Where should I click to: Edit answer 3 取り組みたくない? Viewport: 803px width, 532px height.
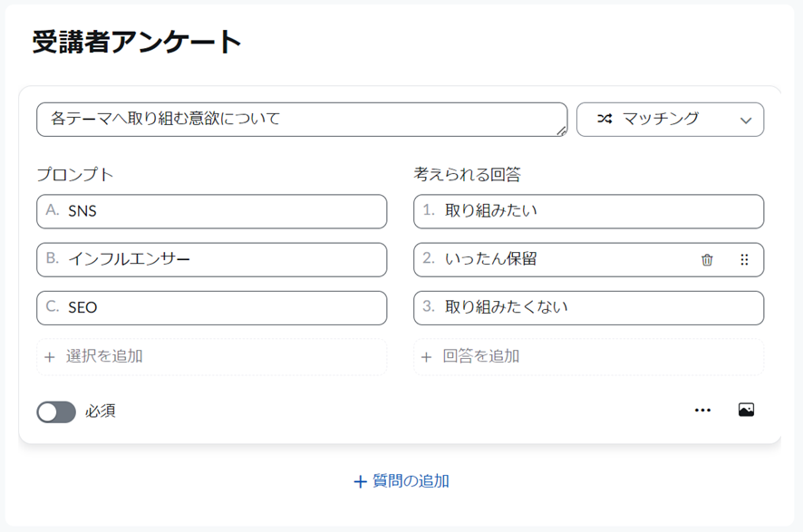[x=588, y=308]
